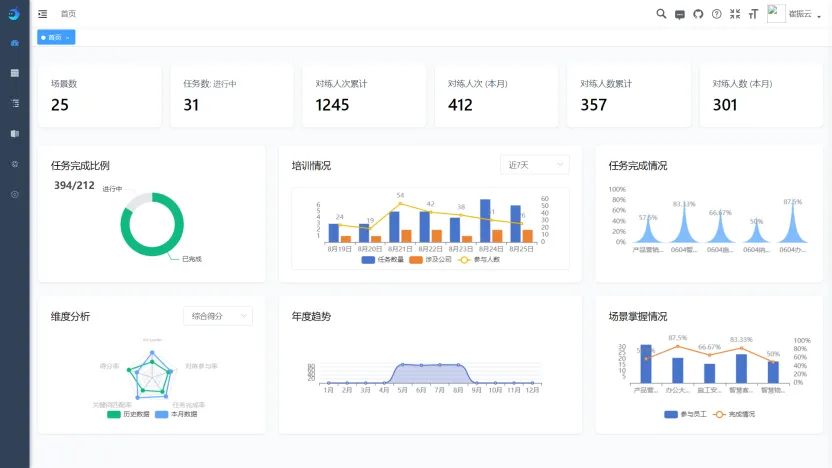The height and width of the screenshot is (468, 832).
Task: Click the 对练人数累计 value 357
Action: tap(593, 105)
